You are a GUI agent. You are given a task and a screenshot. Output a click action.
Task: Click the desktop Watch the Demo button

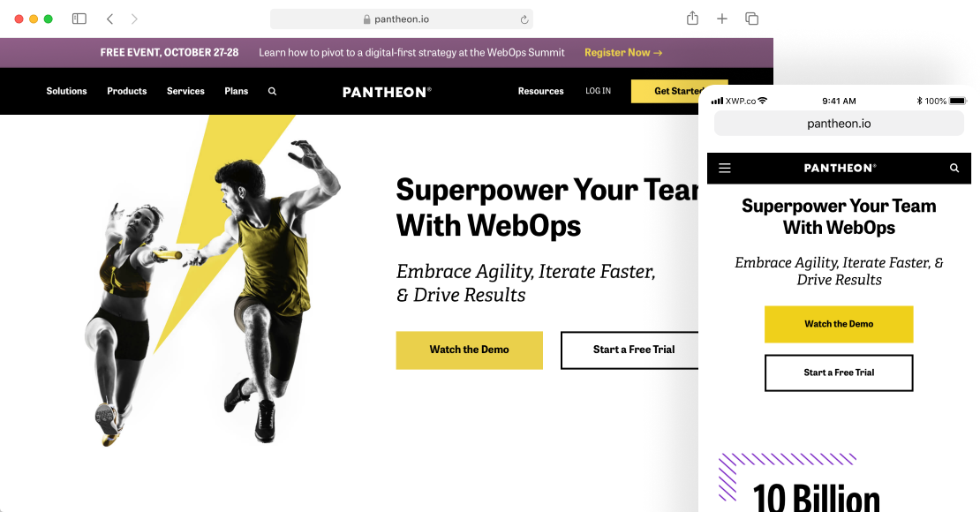click(470, 350)
